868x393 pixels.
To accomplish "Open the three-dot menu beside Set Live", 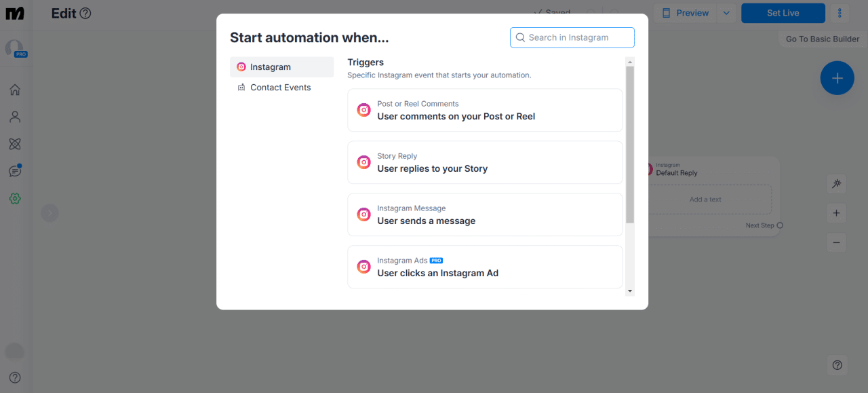I will click(840, 12).
